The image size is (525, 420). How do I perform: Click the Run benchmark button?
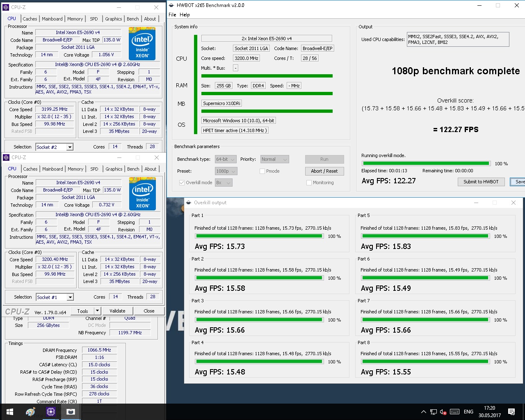coord(324,159)
